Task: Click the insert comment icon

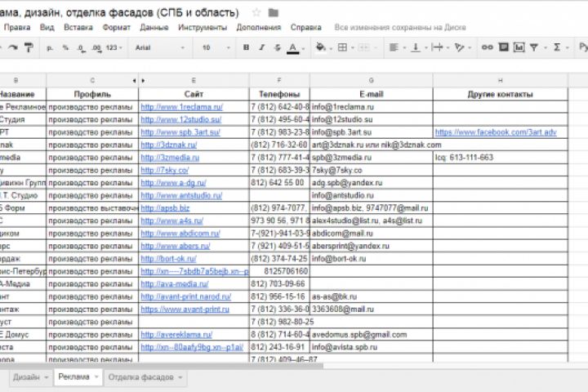Action: (x=503, y=47)
